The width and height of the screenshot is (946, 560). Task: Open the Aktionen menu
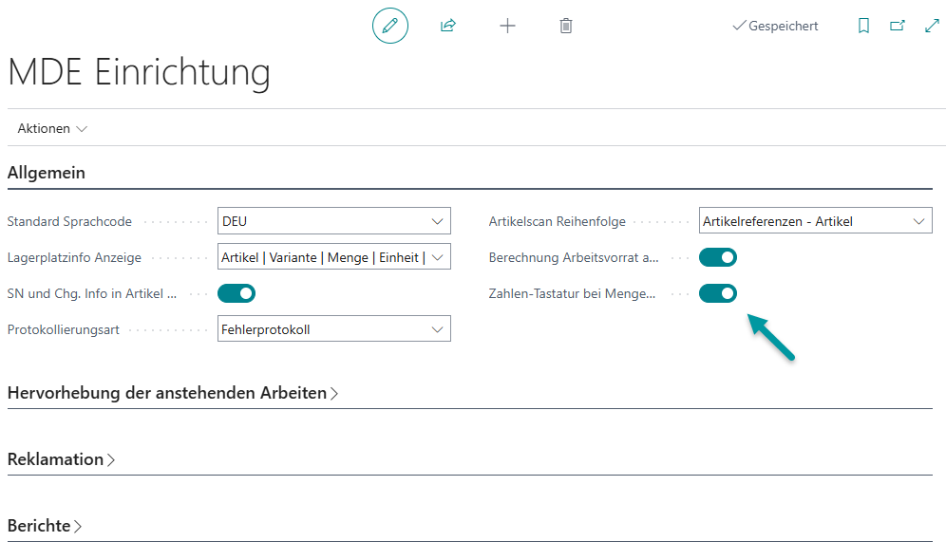[x=52, y=128]
